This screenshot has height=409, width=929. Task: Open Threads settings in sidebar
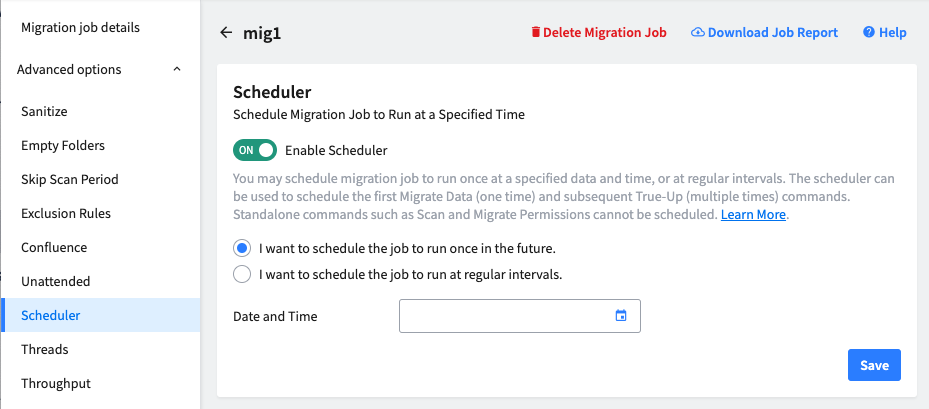coord(45,349)
